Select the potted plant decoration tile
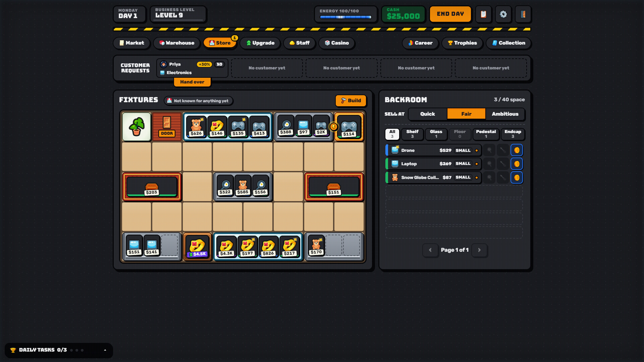This screenshot has width=644, height=362. 137,127
